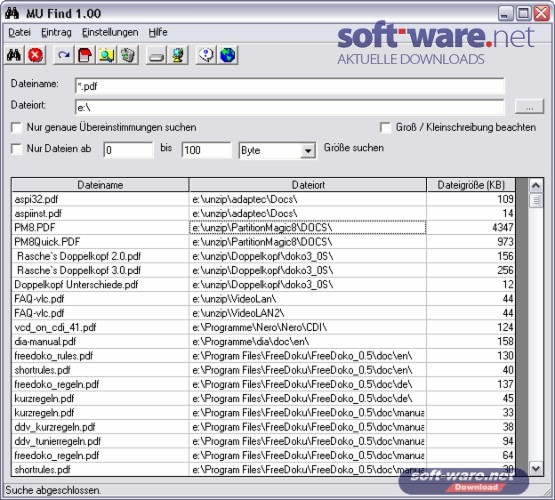Image resolution: width=555 pixels, height=500 pixels.
Task: Open the folder with magnifier icon
Action: (106, 55)
